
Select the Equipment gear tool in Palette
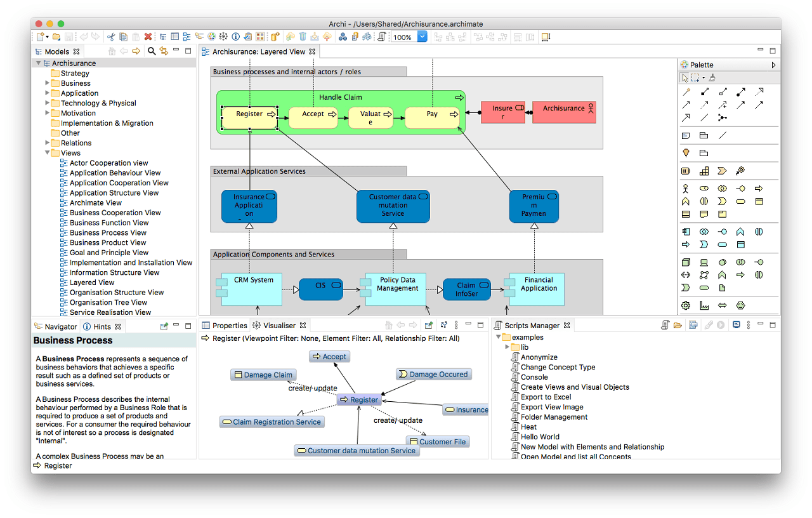(x=686, y=305)
